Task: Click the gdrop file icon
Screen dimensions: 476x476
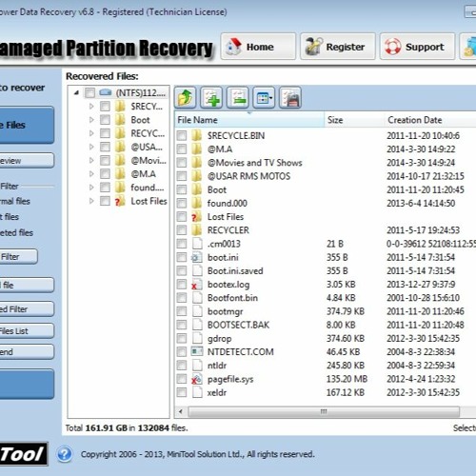Action: pos(197,338)
